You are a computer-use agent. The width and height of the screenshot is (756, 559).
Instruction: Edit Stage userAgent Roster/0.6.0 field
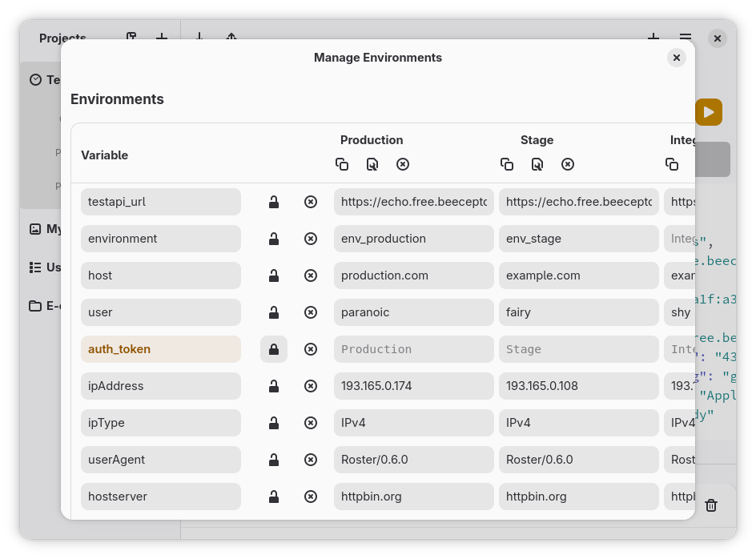578,460
